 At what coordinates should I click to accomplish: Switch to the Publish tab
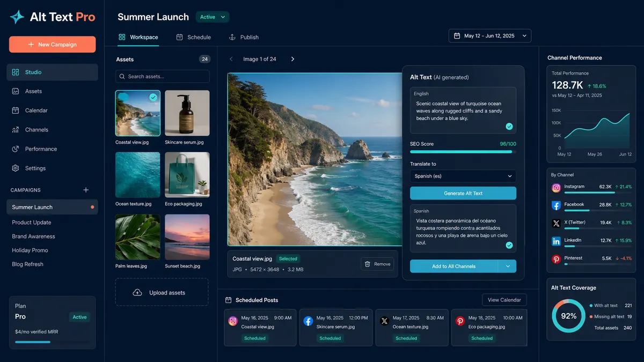pyautogui.click(x=244, y=37)
